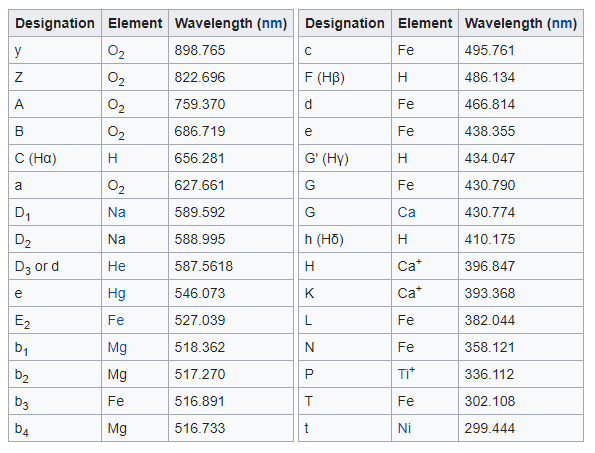This screenshot has height=453, width=595.
Task: Select the wavelength value 393.368
Action: (x=490, y=293)
